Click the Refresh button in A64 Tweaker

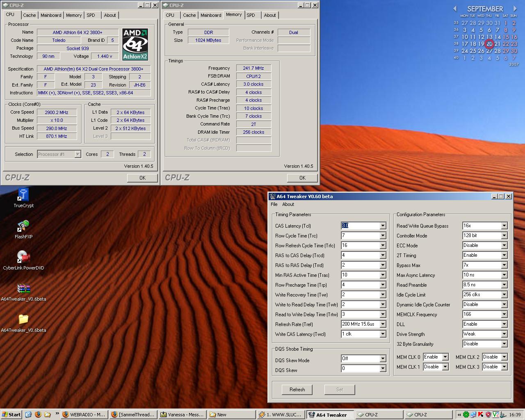(297, 390)
